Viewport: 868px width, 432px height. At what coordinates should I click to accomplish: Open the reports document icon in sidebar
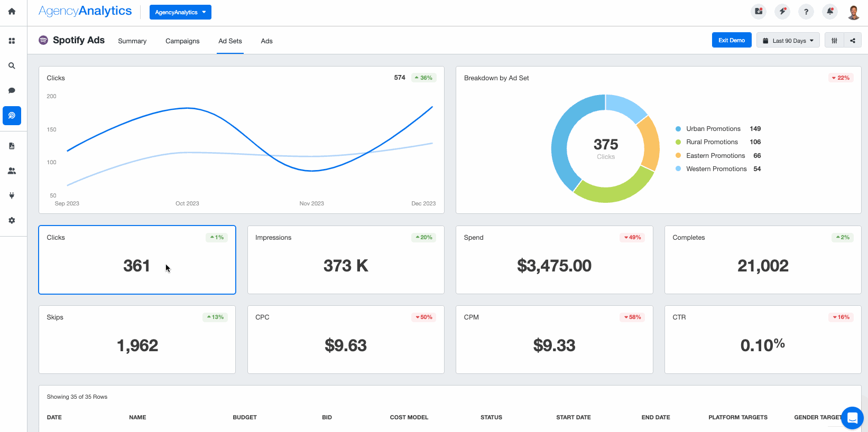12,146
